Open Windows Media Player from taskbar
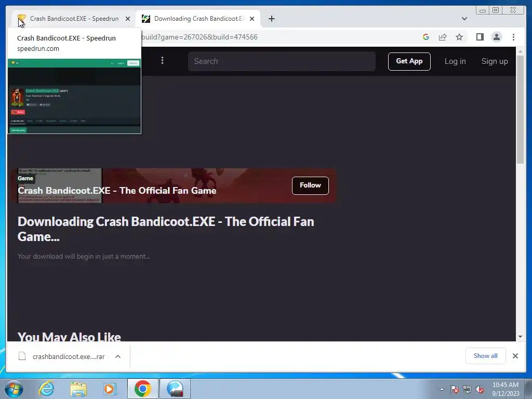Image resolution: width=532 pixels, height=399 pixels. (110, 389)
